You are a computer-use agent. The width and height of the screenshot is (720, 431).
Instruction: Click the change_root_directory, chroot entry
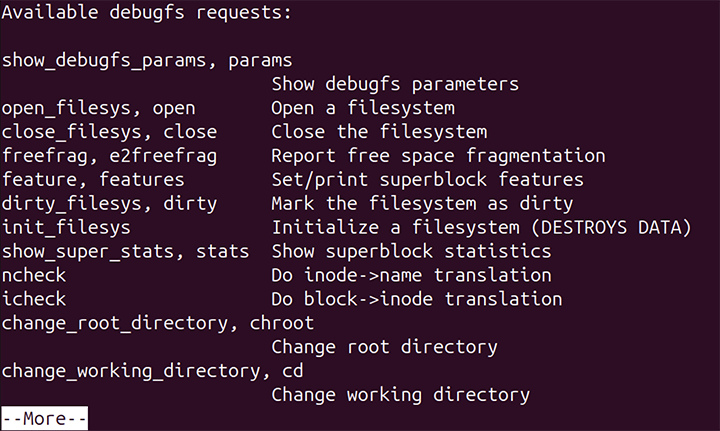click(x=158, y=323)
